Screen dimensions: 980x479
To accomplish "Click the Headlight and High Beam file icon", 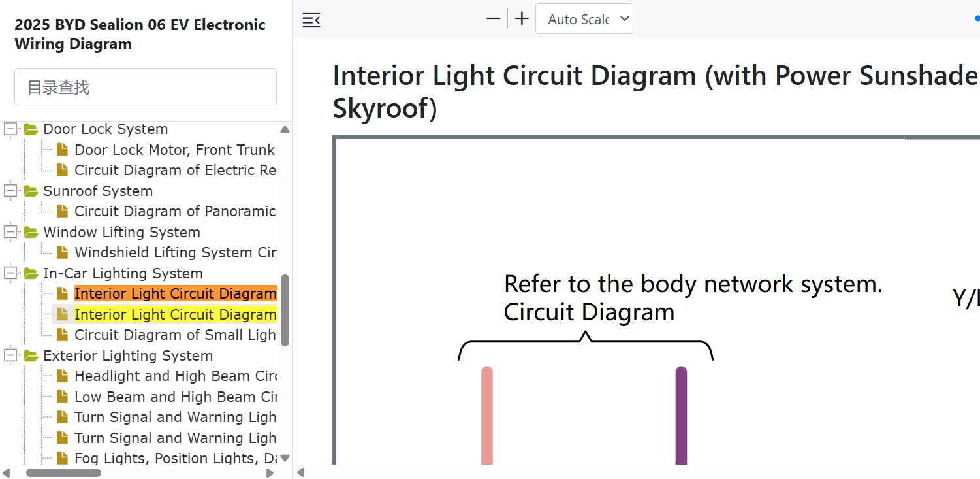I will [63, 376].
